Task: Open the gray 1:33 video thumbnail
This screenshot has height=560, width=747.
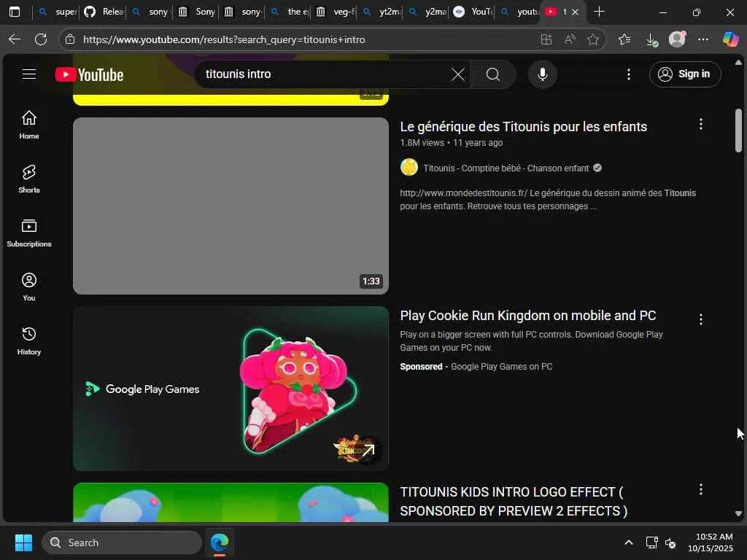Action: 231,206
